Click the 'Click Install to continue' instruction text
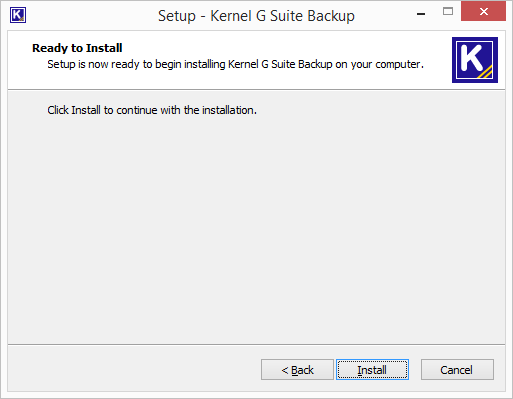 pos(152,110)
